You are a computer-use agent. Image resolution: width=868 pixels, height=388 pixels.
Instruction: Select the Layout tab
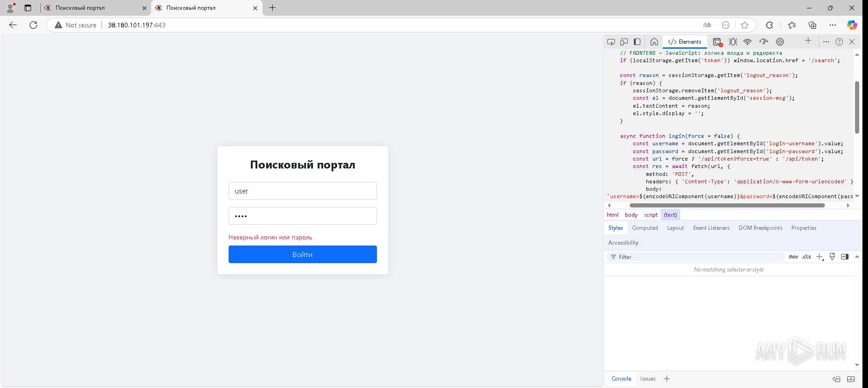676,228
